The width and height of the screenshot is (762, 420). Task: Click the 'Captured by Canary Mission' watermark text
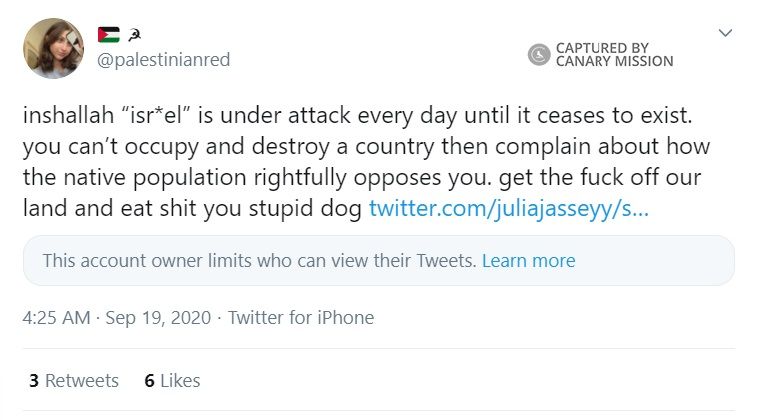[x=614, y=54]
